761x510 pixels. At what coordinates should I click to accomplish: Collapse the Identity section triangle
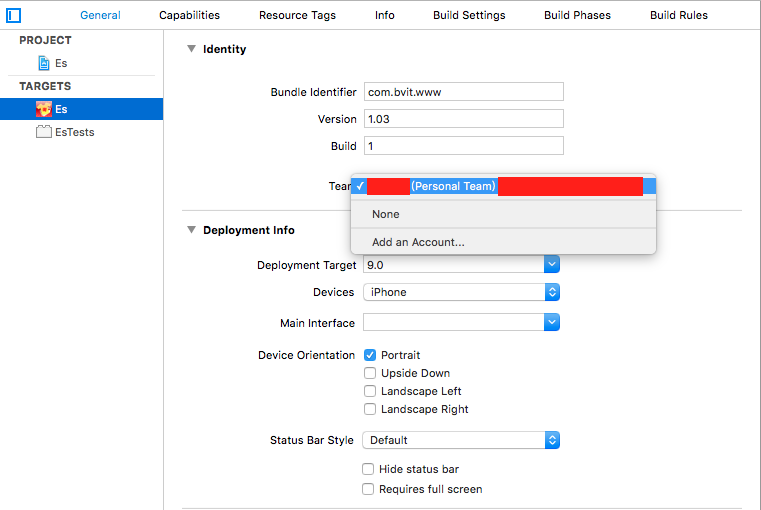click(191, 49)
